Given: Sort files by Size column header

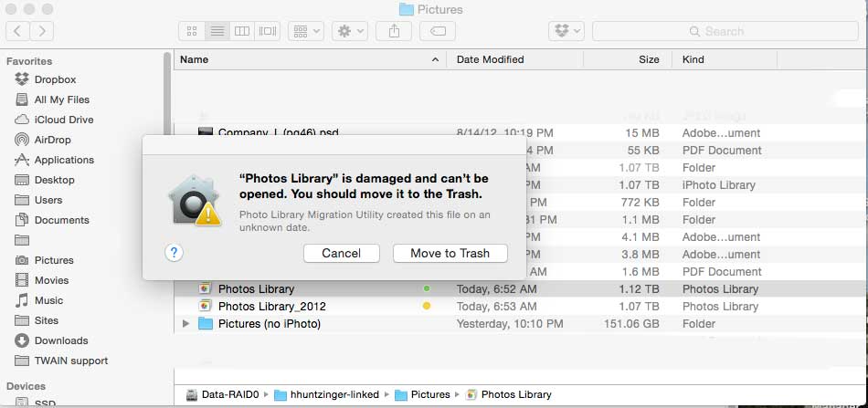Looking at the screenshot, I should tap(649, 59).
